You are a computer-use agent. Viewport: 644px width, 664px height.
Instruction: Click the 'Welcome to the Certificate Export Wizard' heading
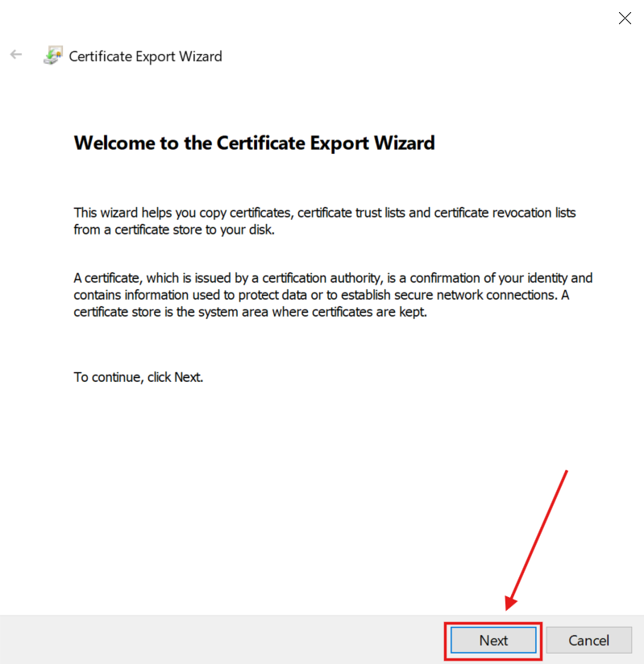[x=254, y=143]
